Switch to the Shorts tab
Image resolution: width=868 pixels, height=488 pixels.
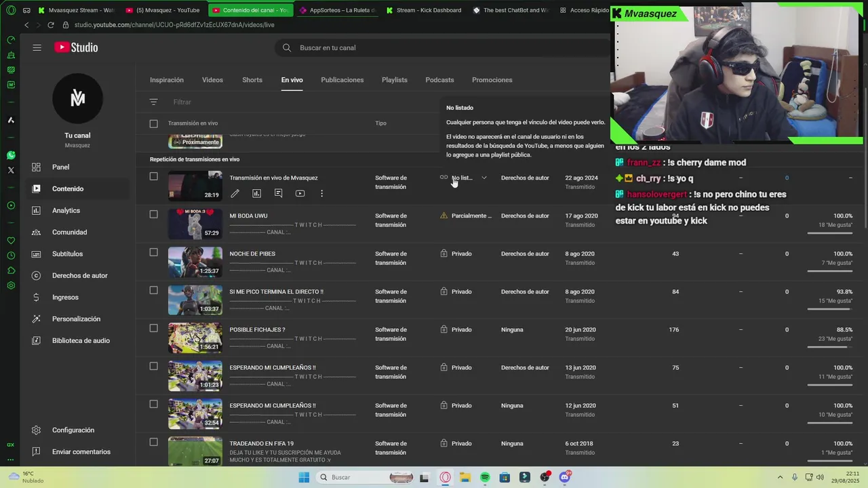point(252,80)
